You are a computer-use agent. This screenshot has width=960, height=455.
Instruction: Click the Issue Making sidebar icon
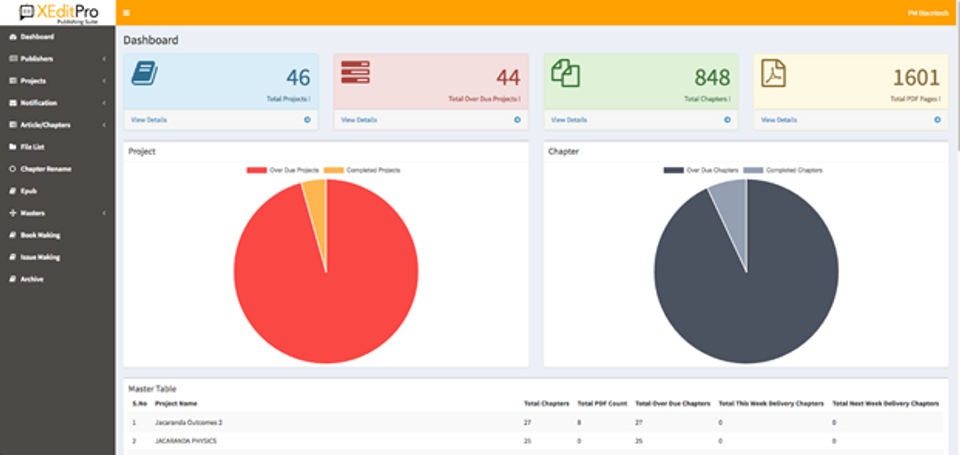(x=13, y=257)
